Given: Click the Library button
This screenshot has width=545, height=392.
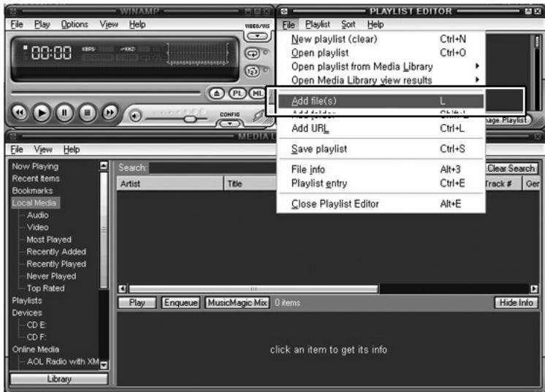Looking at the screenshot, I should [59, 379].
